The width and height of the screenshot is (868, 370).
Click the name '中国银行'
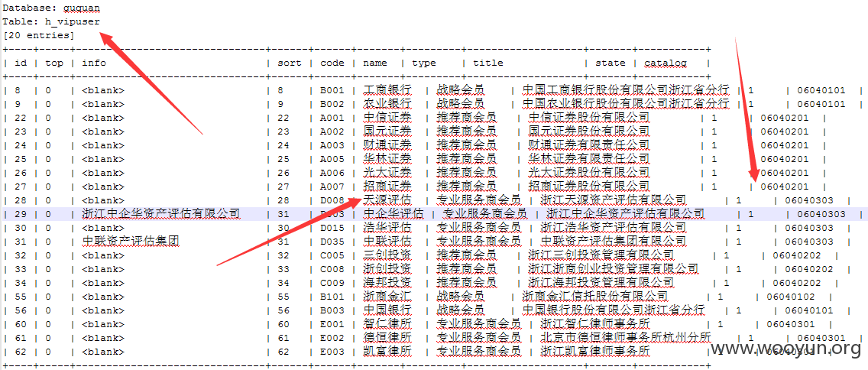tap(387, 310)
